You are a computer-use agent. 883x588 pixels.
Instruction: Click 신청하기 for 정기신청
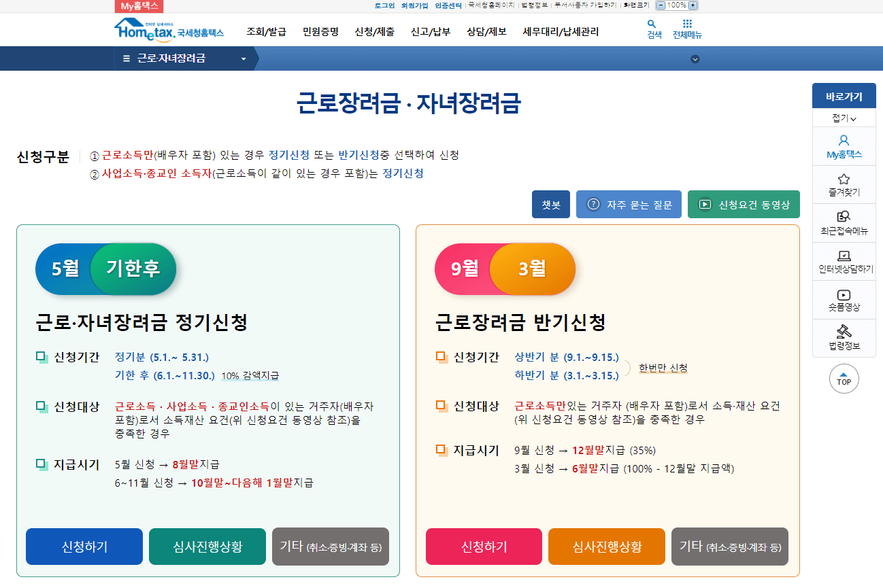coord(84,546)
